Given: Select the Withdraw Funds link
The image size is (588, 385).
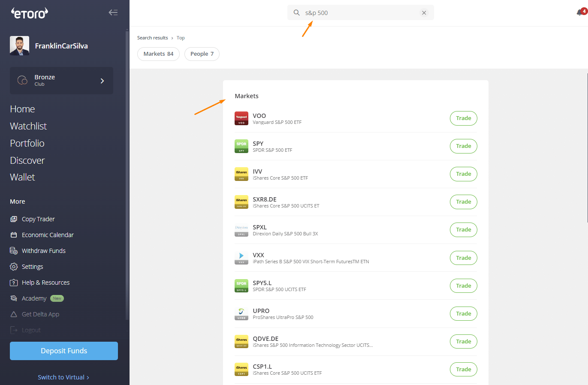Looking at the screenshot, I should (x=44, y=251).
